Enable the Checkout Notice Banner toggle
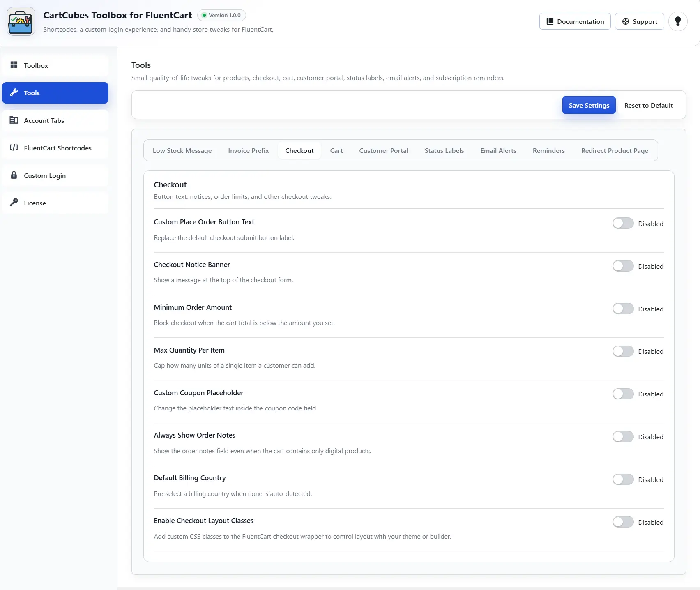 coord(623,266)
